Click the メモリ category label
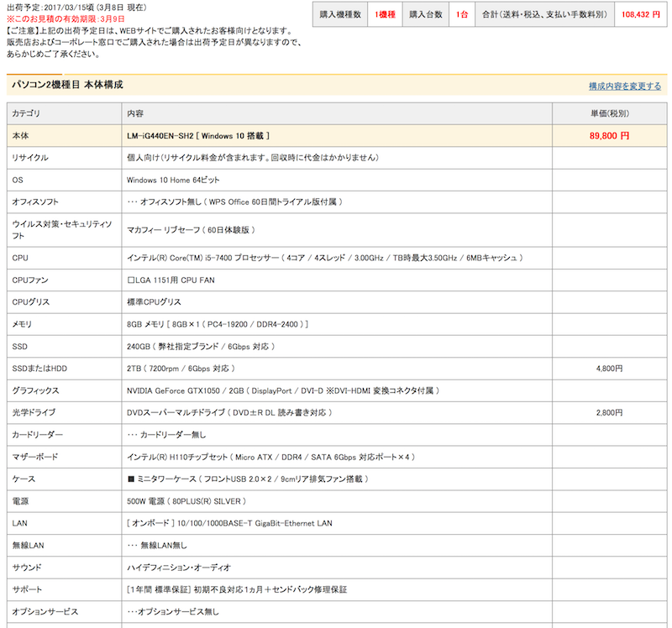Screen dimensions: 672x628 tap(22, 324)
